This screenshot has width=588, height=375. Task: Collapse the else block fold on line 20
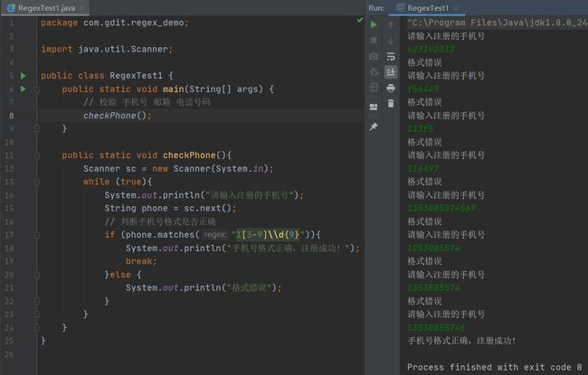click(37, 275)
